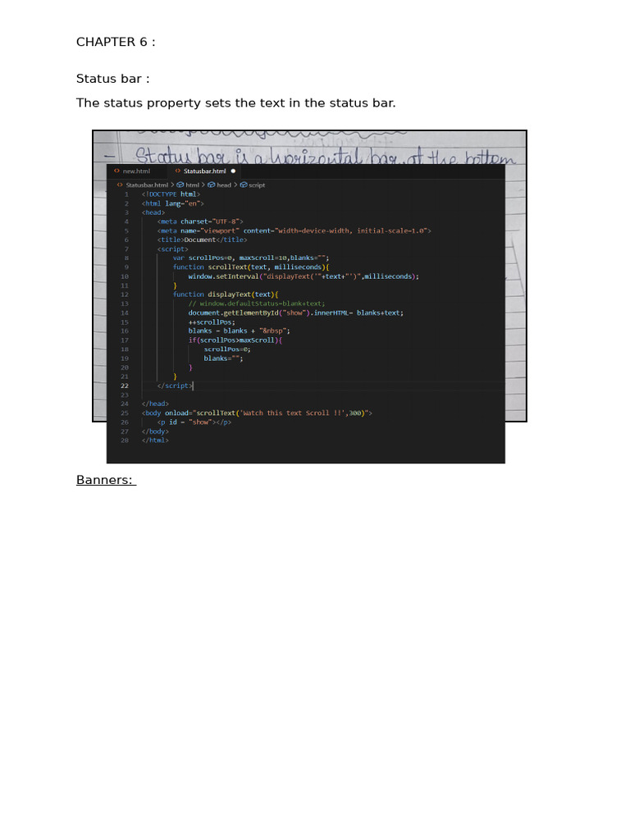
Task: Click the function displayText(text) line
Action: (x=226, y=294)
